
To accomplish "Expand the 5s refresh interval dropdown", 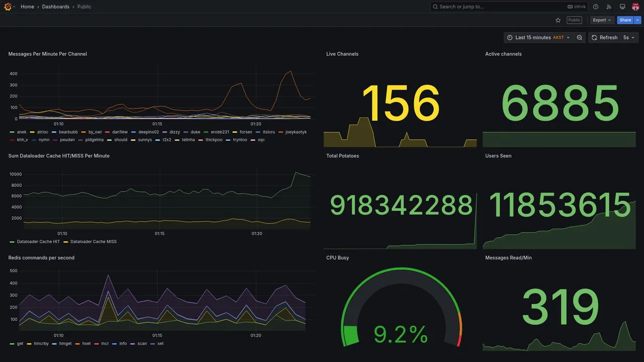I will 629,38.
